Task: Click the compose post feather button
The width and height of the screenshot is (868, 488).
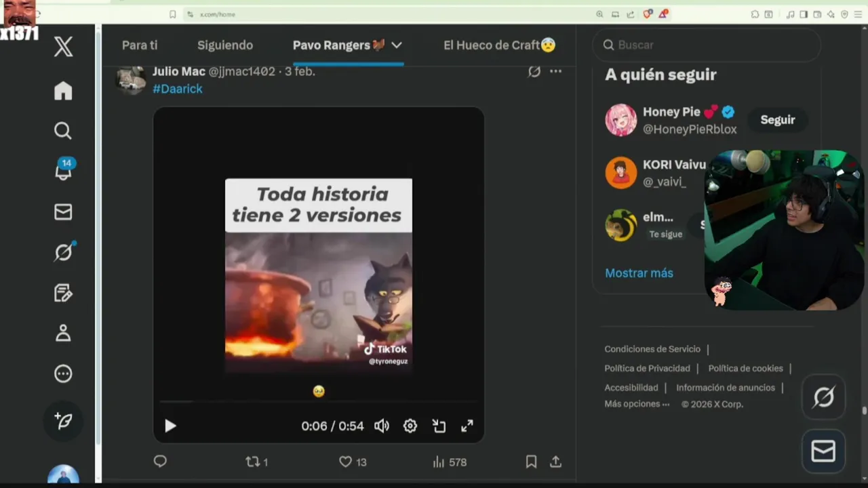Action: pos(63,421)
